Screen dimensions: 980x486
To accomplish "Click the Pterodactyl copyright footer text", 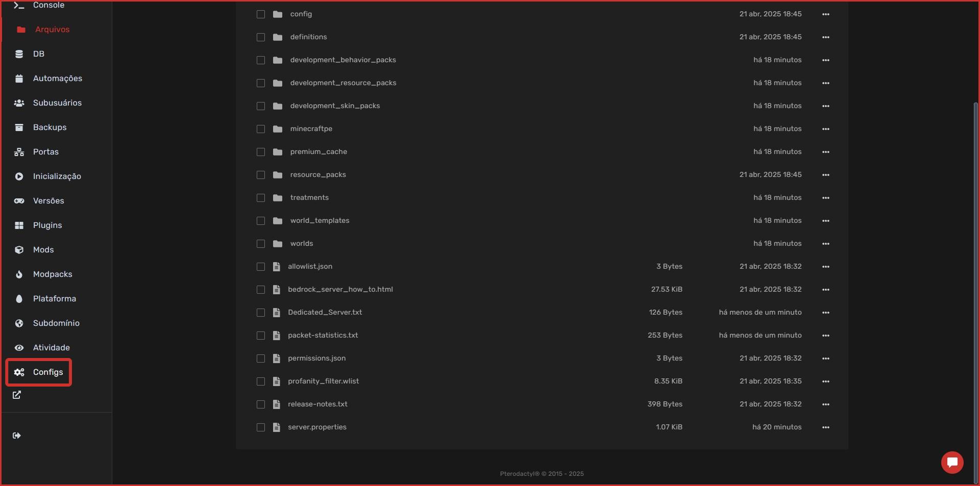I will tap(542, 474).
